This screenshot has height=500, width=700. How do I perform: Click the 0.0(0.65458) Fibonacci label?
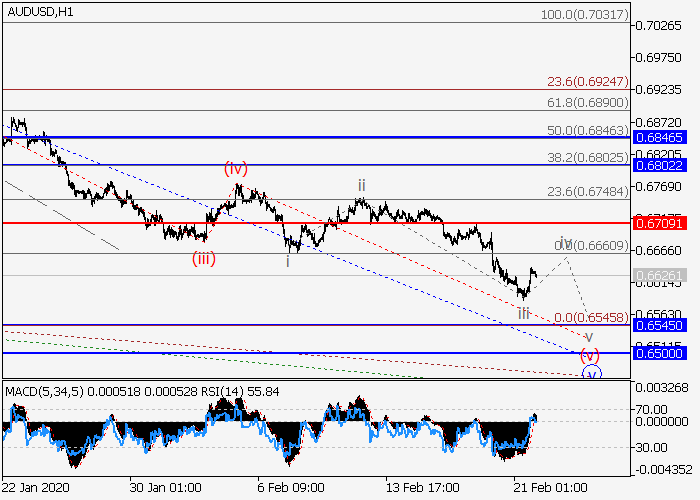(x=590, y=316)
